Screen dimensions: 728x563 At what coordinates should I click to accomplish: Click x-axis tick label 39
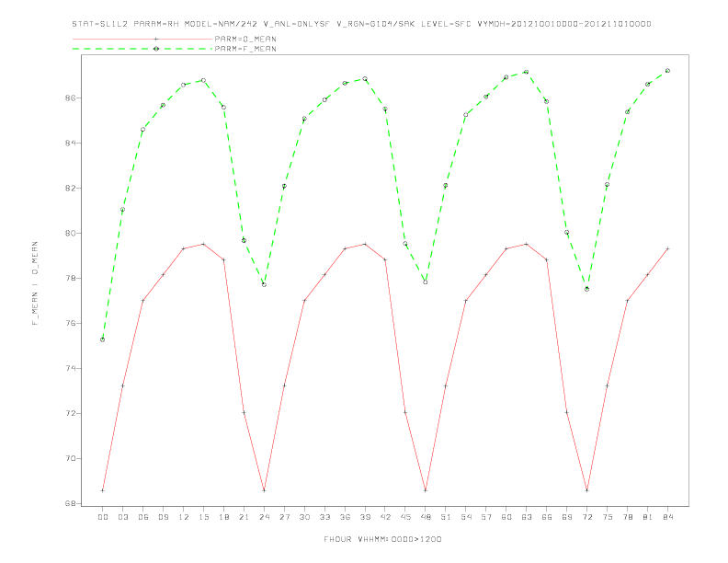click(x=365, y=517)
